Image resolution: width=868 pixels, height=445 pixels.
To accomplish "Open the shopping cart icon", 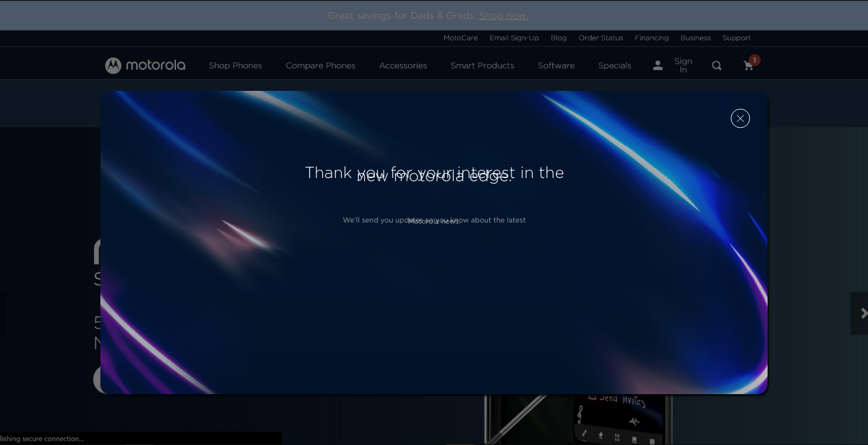I will point(749,65).
